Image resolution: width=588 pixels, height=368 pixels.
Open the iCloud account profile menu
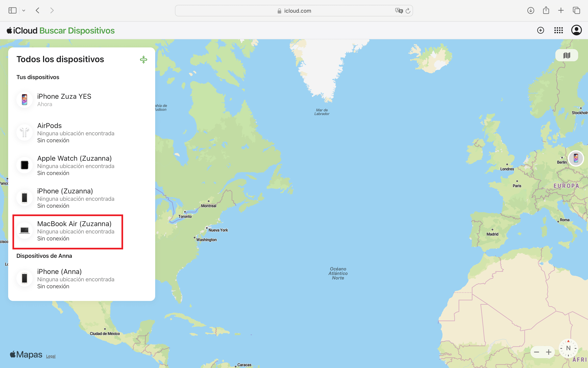click(x=576, y=30)
